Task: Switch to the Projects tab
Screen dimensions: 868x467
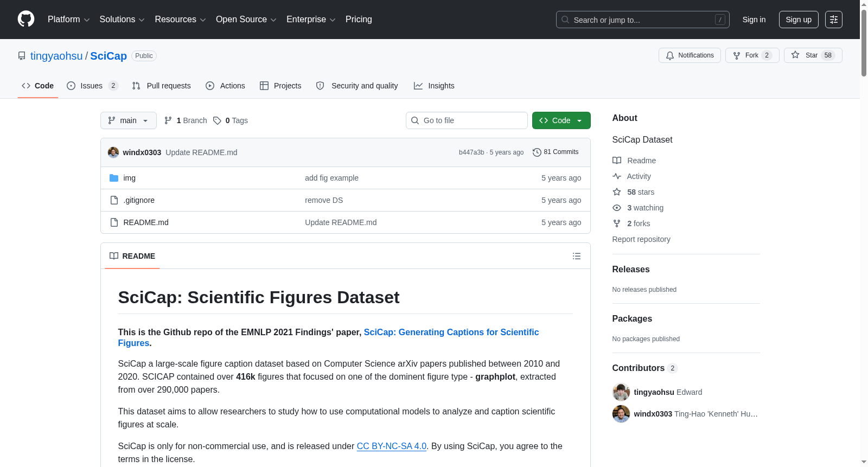Action: (280, 86)
